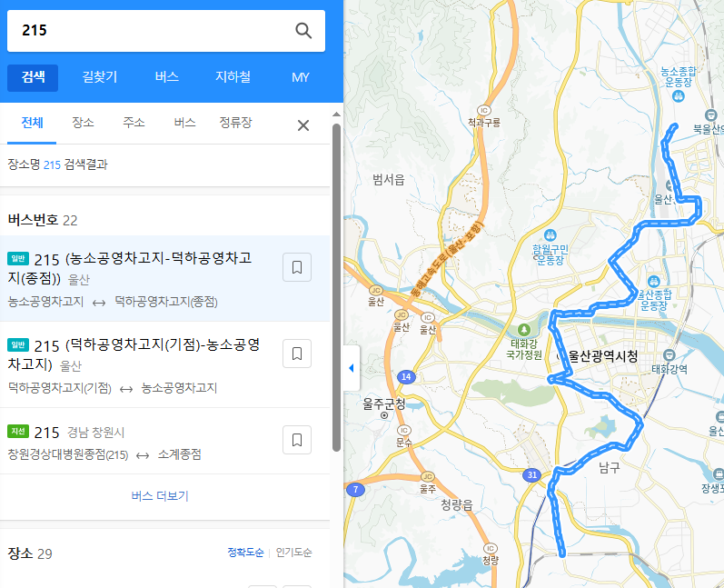Image resolution: width=724 pixels, height=588 pixels.
Task: Click the 함월구민운동장 icon on the map
Action: (550, 235)
